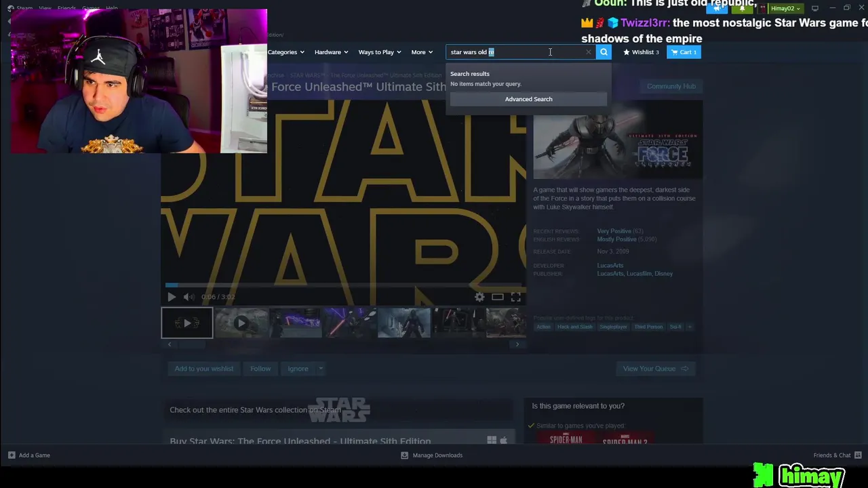Open the Advanced Search button
The image size is (868, 488).
(528, 99)
